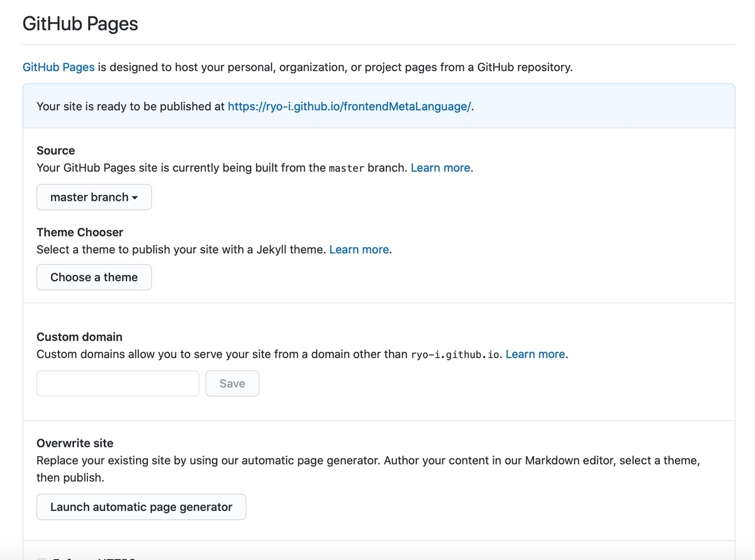Click the Source section label
The image size is (755, 560).
point(55,150)
